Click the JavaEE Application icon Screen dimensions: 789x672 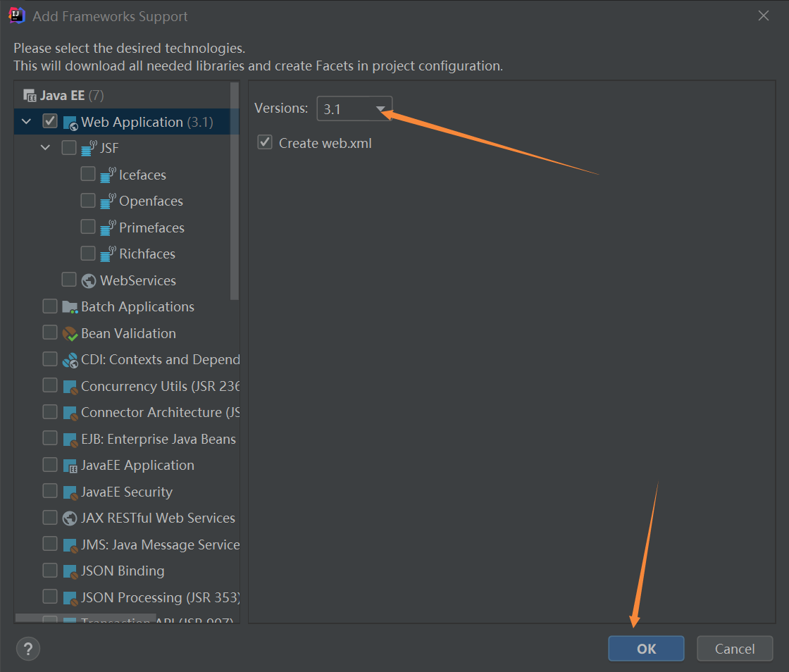click(x=70, y=466)
